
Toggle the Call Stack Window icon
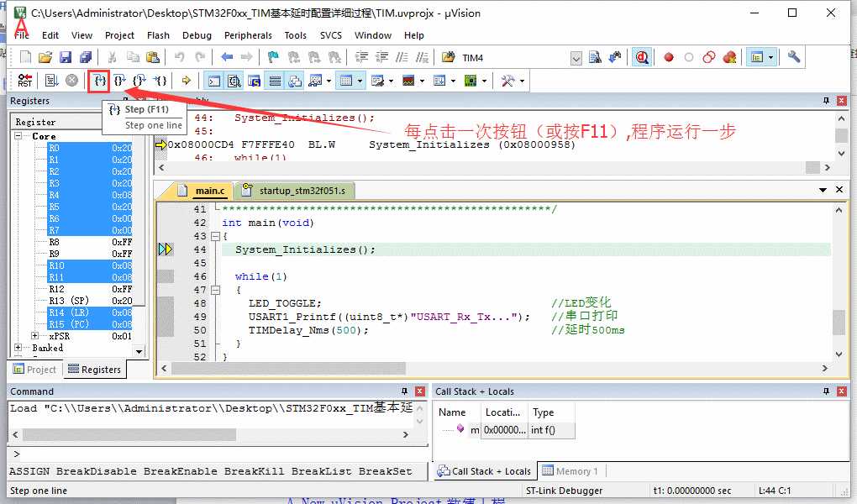295,81
